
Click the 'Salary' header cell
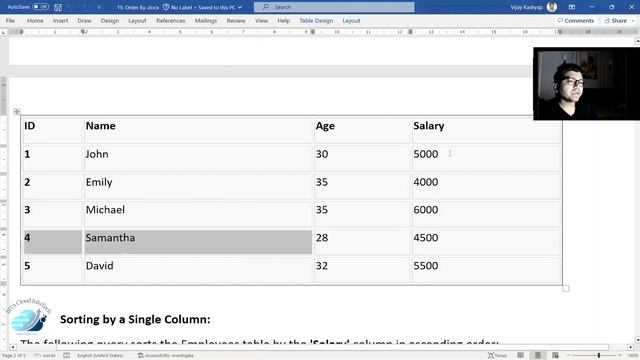(486, 130)
